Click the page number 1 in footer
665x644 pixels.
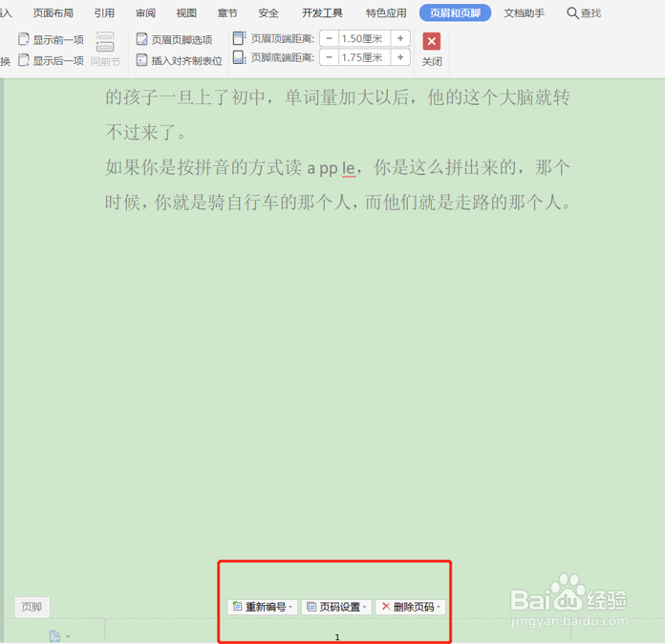(337, 636)
